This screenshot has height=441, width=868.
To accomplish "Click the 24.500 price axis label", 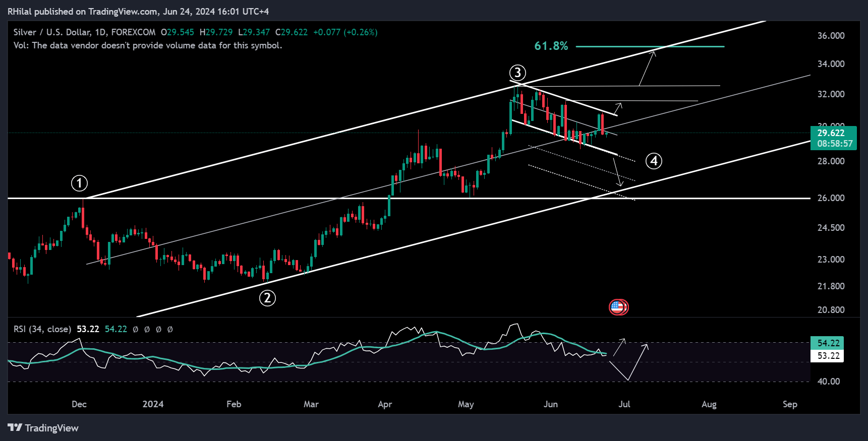I will pos(831,228).
